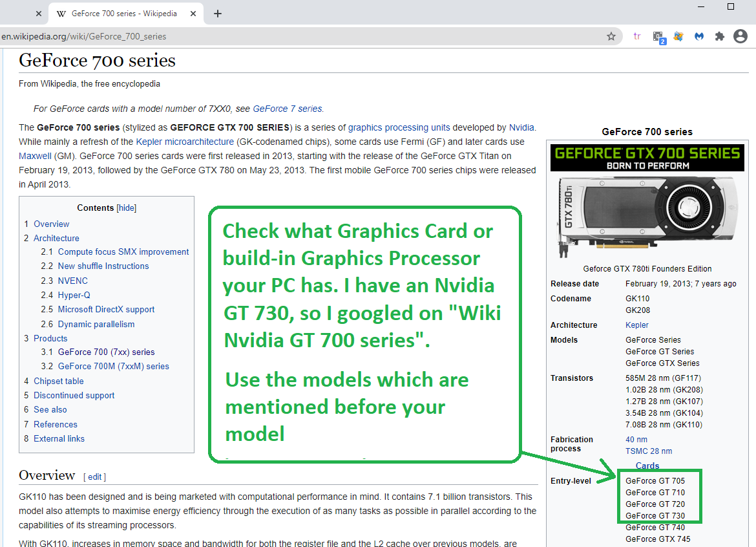Go to GeForce 700M (7xxM) series section
Viewport: 756px width, 547px height.
tap(113, 366)
